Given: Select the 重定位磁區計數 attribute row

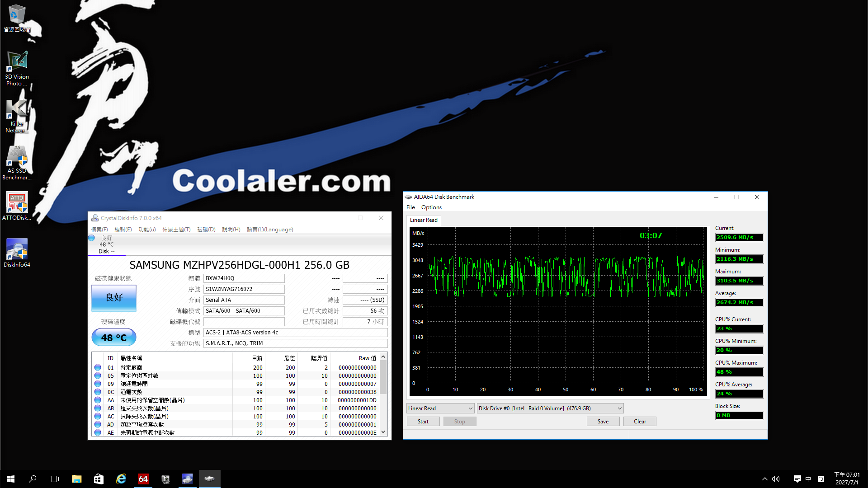Looking at the screenshot, I should point(235,376).
